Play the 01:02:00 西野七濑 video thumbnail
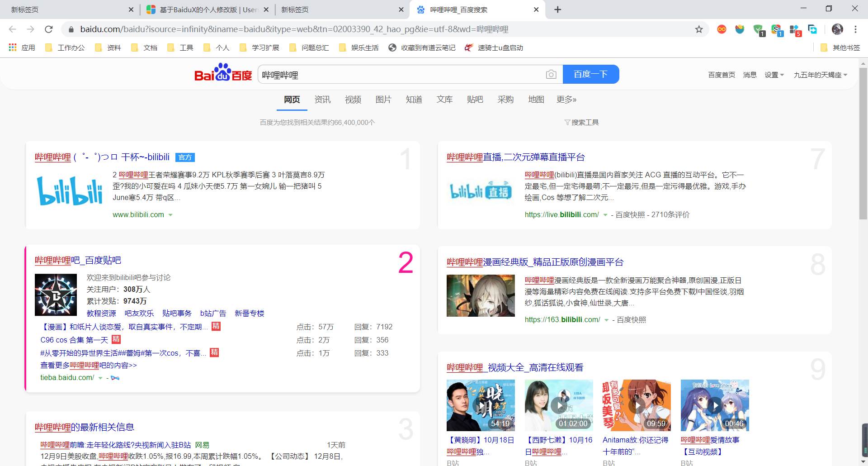 click(x=559, y=405)
